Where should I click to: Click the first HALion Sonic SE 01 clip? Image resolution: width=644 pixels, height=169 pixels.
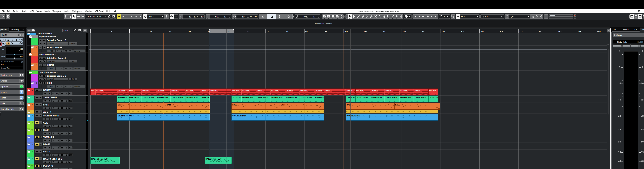pos(105,160)
